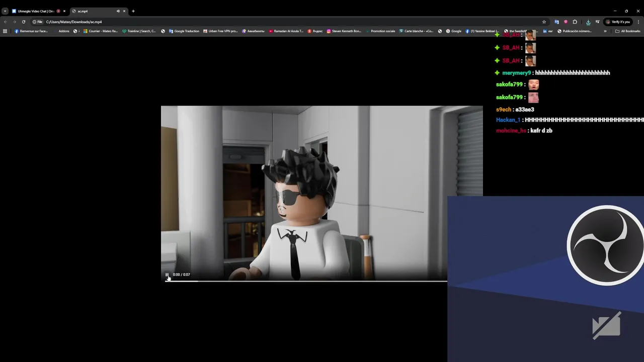This screenshot has width=644, height=362.
Task: Click the s9ech chat username
Action: click(x=504, y=110)
